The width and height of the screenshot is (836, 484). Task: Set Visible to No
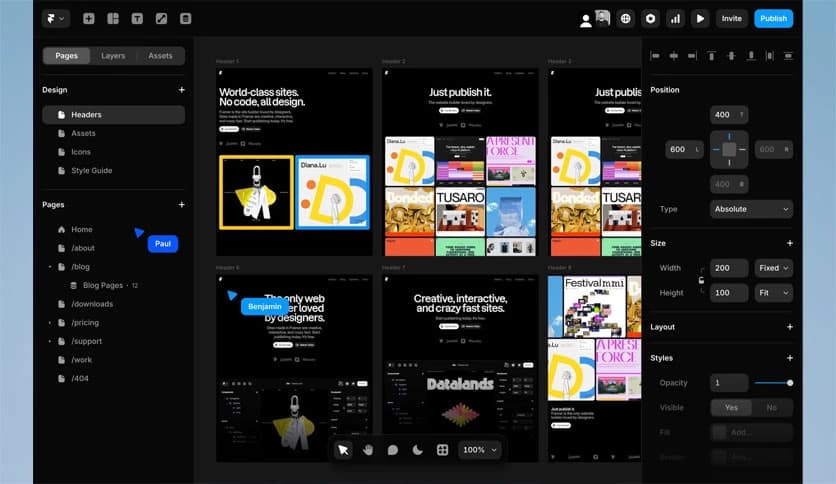coord(771,407)
